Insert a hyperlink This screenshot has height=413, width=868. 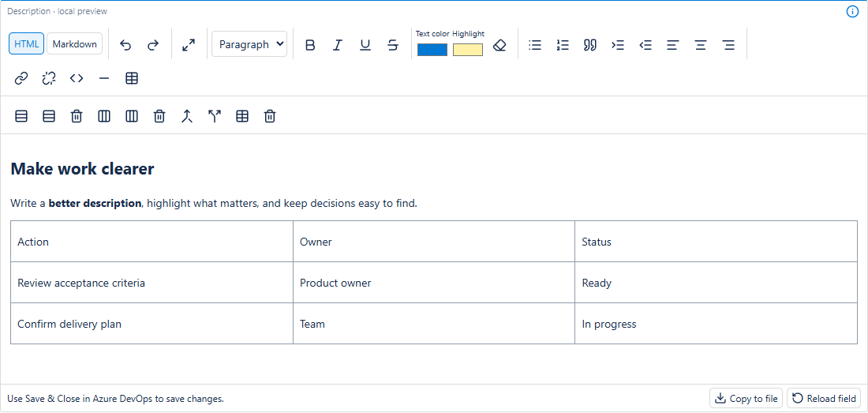pos(21,79)
